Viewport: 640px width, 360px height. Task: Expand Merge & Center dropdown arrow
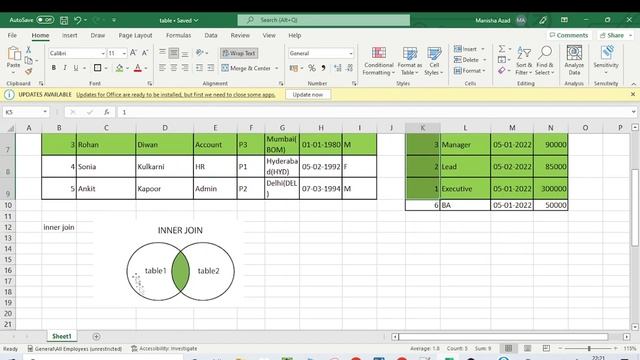pos(277,68)
